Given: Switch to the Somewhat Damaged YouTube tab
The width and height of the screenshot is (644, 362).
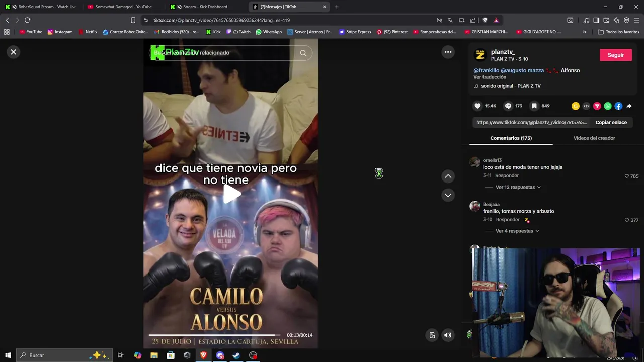Looking at the screenshot, I should point(123,7).
